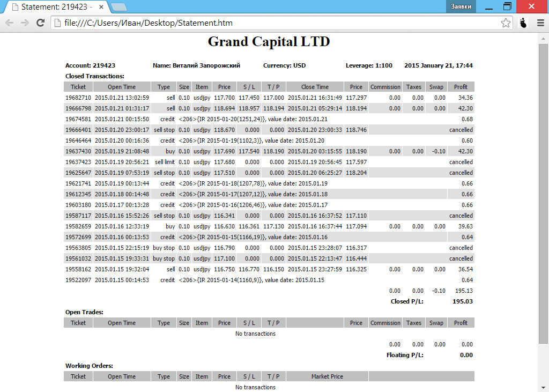Click the Working Orders: heading
The image size is (549, 392).
tap(90, 366)
